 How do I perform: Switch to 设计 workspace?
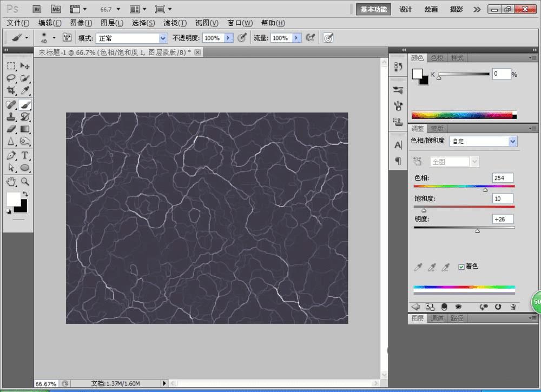tap(406, 9)
